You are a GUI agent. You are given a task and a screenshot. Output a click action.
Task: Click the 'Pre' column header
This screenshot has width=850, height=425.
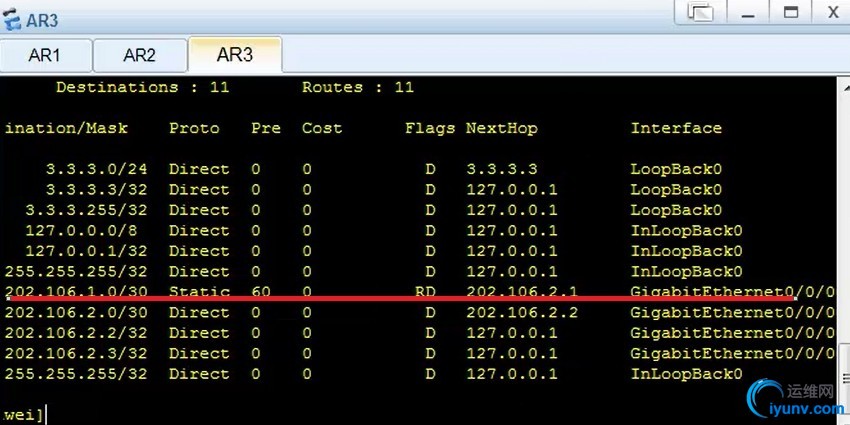pos(266,128)
